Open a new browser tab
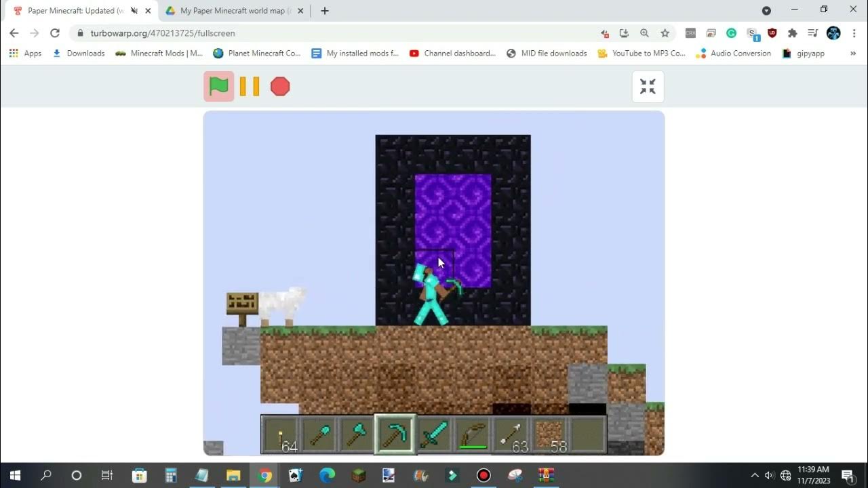This screenshot has height=488, width=868. click(325, 11)
